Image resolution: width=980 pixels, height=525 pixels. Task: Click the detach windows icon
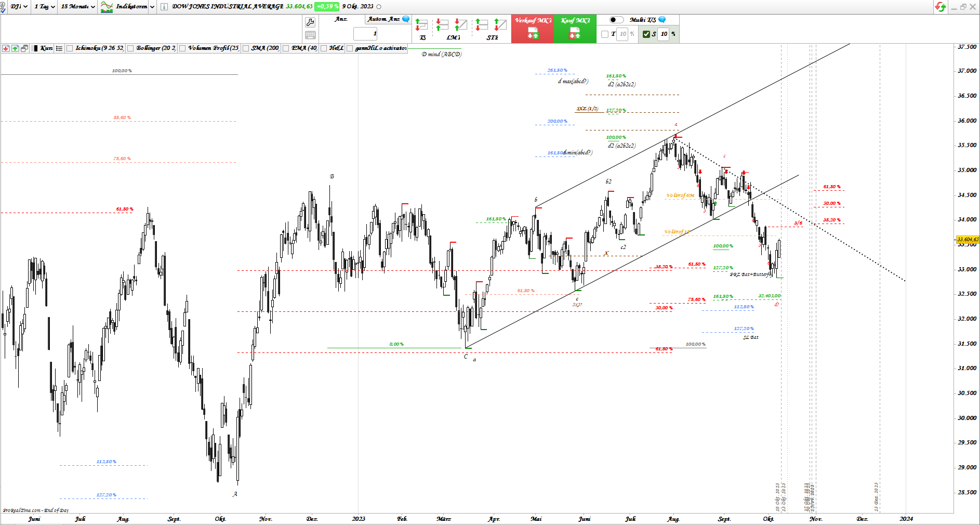tap(24, 48)
